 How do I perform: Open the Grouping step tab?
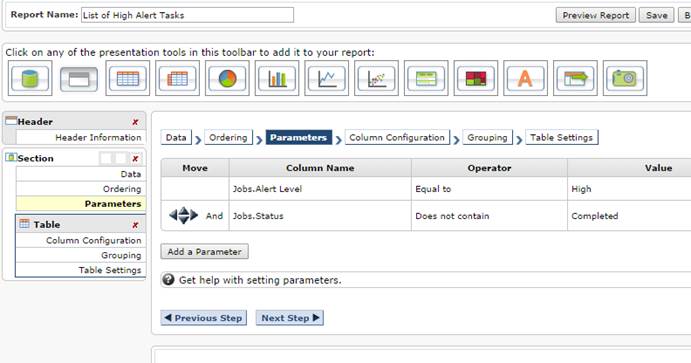pyautogui.click(x=487, y=137)
